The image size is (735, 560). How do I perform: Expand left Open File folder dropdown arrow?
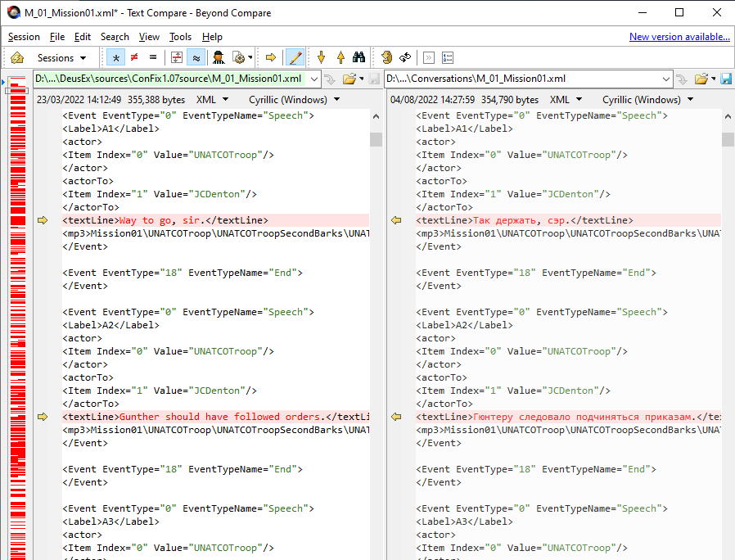coord(362,79)
